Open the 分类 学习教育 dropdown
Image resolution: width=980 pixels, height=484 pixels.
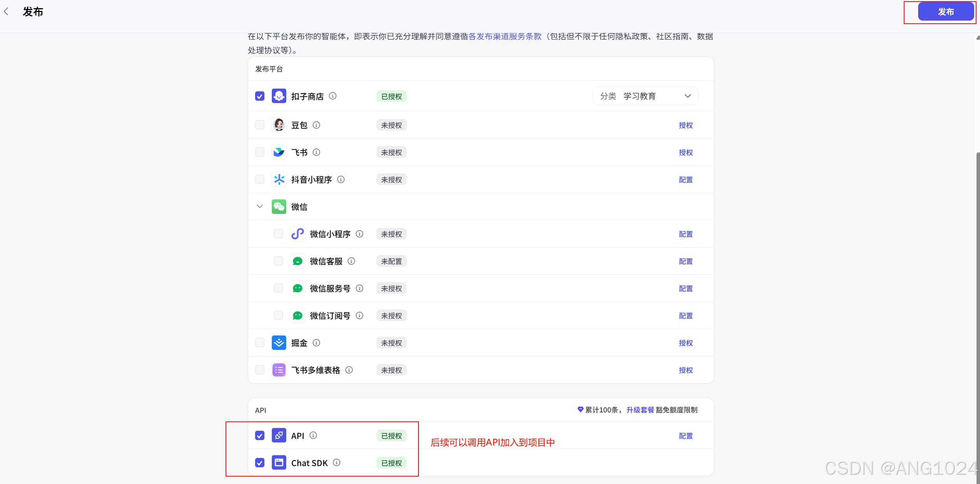point(645,96)
